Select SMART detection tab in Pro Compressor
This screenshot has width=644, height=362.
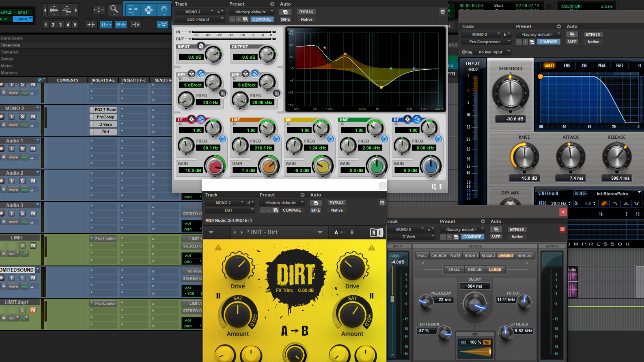(549, 66)
